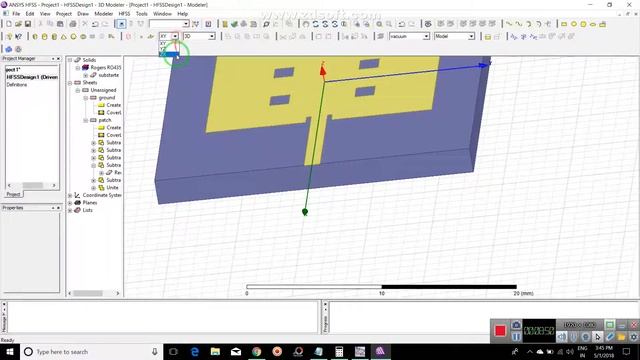Open the Model type dropdown
This screenshot has height=360, width=640.
coord(471,36)
